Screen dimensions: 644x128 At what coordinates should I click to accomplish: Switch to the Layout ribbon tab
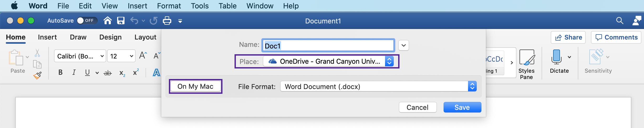coord(145,37)
